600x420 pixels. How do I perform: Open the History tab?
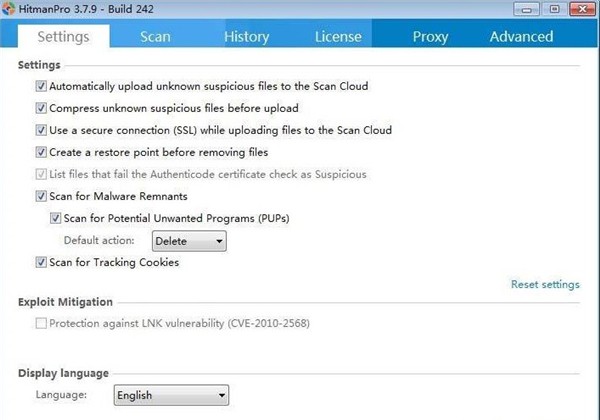point(246,37)
